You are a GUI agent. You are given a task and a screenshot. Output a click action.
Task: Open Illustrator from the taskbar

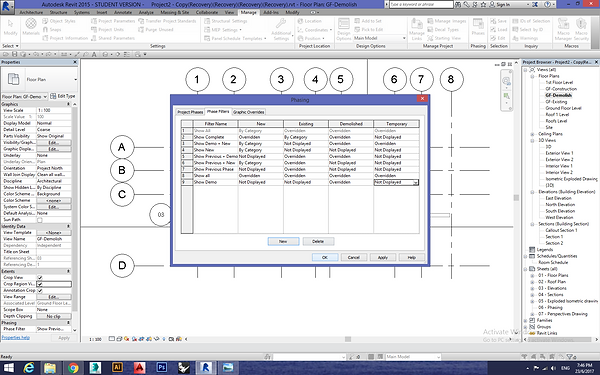[x=117, y=368]
